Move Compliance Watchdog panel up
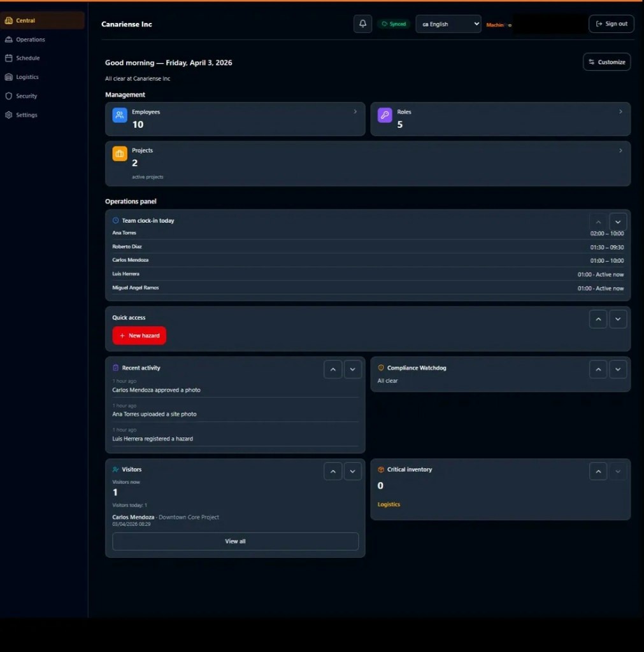 coord(598,369)
